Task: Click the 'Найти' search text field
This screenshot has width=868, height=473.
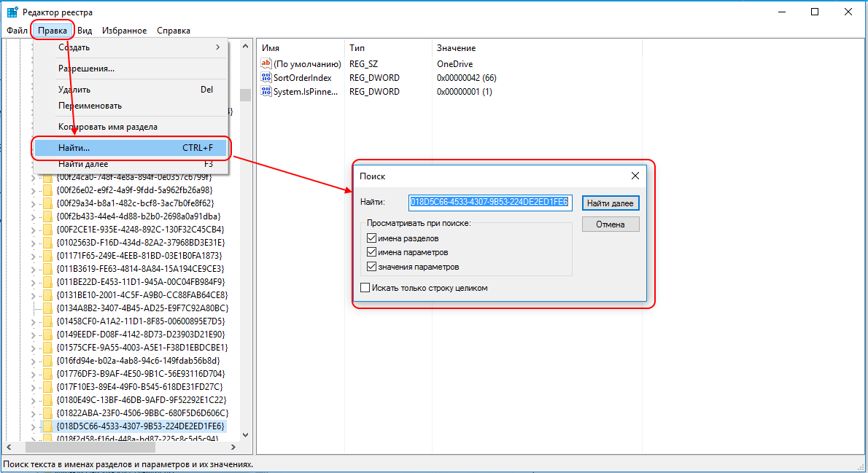Action: [490, 203]
